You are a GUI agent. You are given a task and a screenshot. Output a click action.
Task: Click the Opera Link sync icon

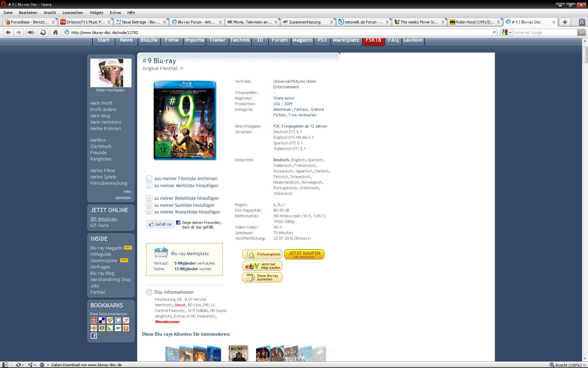pyautogui.click(x=18, y=365)
